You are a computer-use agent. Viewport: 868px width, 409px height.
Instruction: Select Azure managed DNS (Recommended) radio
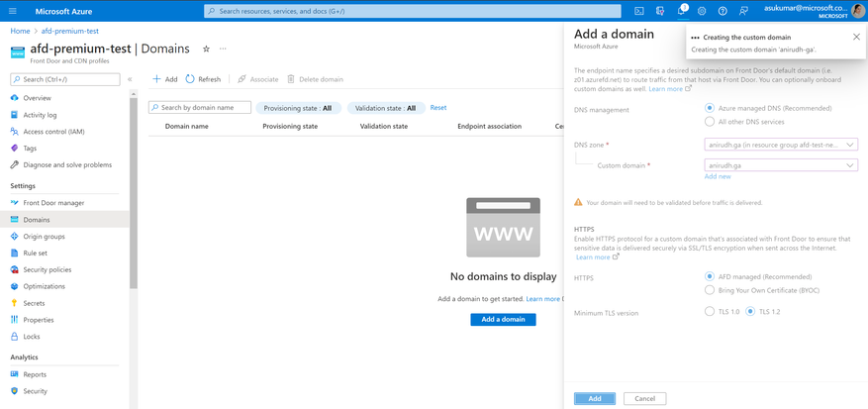coord(709,108)
